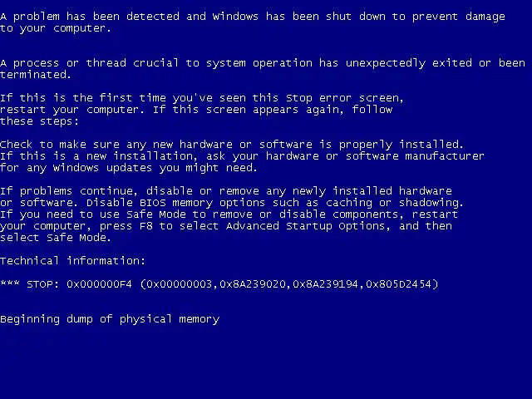The height and width of the screenshot is (399, 532).
Task: Click the words 'Safe Mode' in last instruction line
Action: (76, 237)
